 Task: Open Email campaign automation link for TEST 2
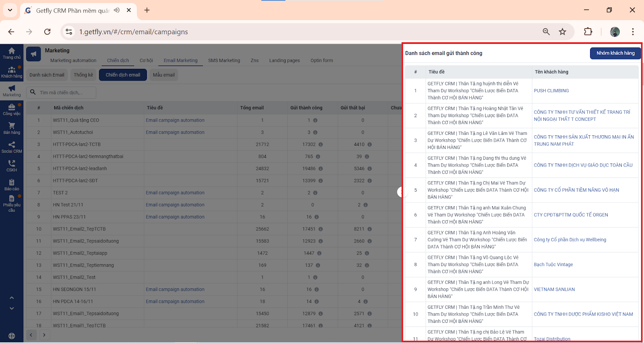point(175,193)
